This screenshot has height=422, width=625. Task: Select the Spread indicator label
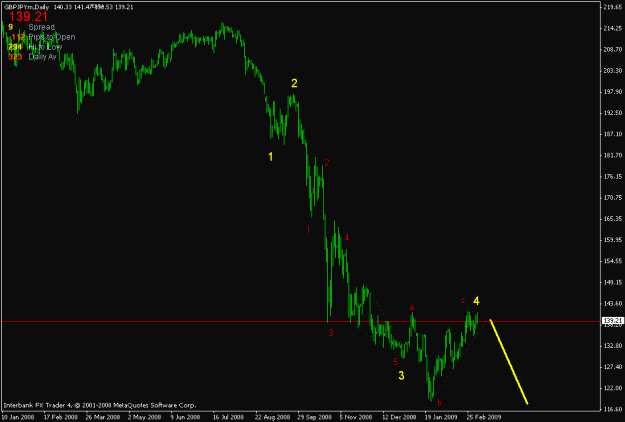[x=41, y=27]
